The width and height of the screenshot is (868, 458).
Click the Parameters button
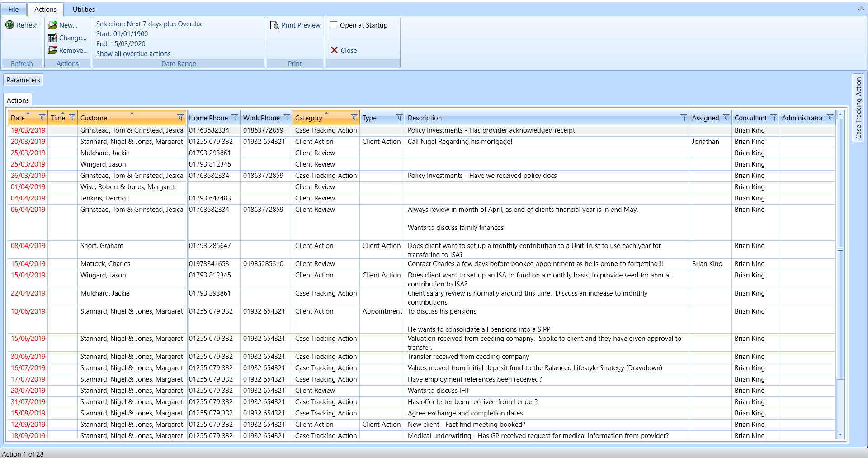[24, 80]
